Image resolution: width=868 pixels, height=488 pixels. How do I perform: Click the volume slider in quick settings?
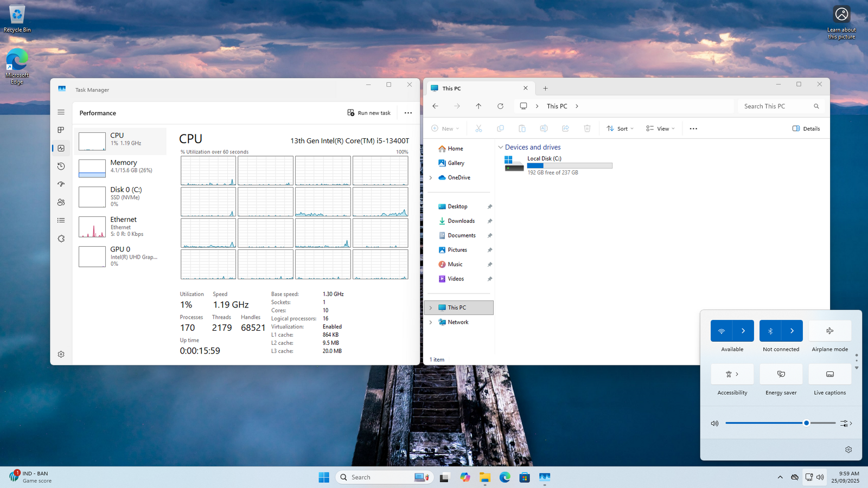click(x=780, y=423)
